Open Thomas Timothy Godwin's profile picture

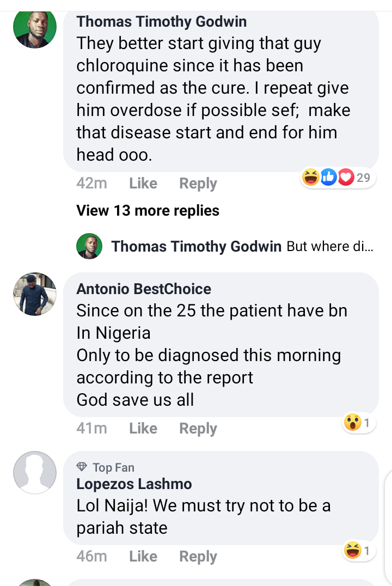[x=35, y=28]
